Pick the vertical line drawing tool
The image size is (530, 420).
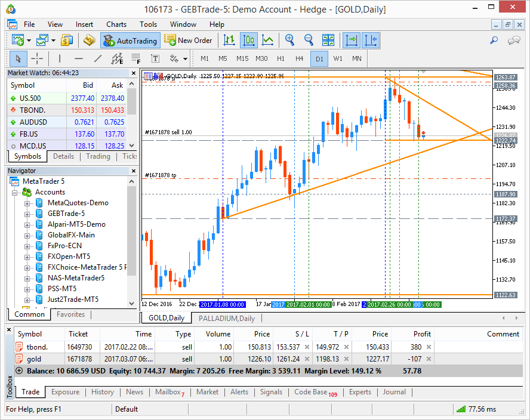point(59,58)
